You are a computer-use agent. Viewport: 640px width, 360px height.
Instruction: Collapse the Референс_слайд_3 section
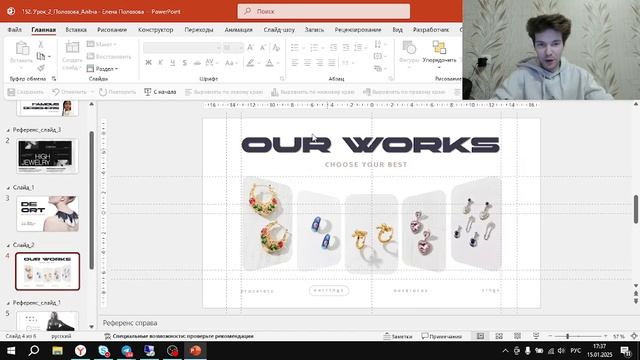(8, 130)
